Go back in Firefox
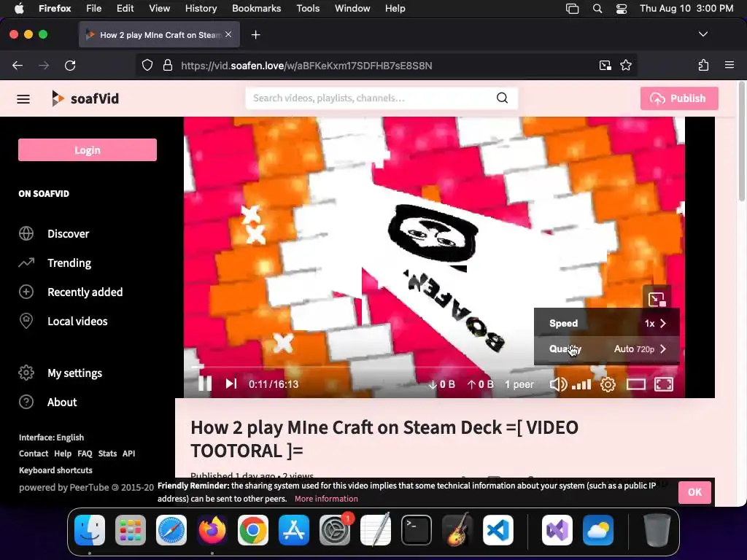This screenshot has width=747, height=560. [18, 65]
